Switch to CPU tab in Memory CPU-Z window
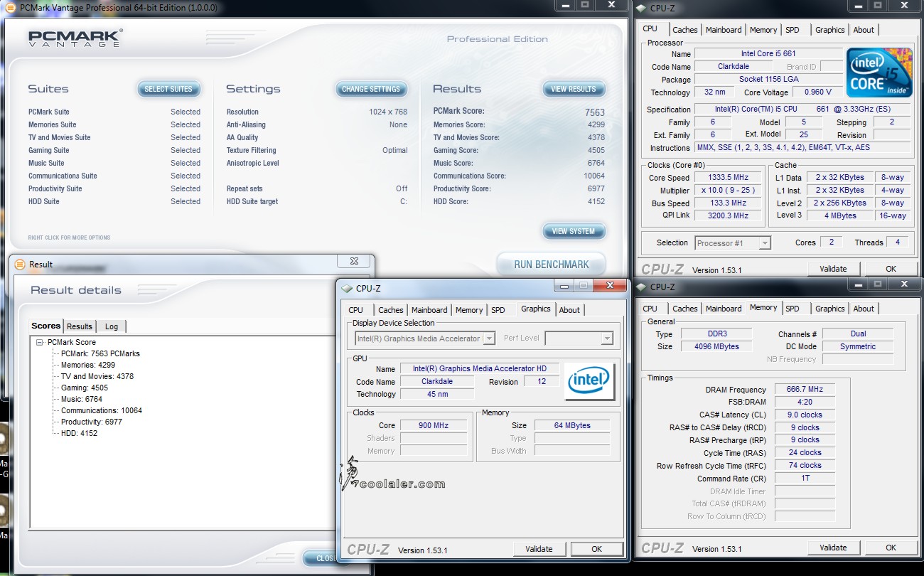This screenshot has height=576, width=924. pos(650,309)
